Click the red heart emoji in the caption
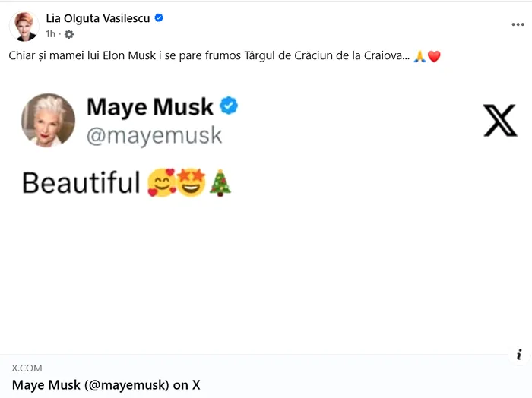532x398 pixels. pyautogui.click(x=434, y=57)
